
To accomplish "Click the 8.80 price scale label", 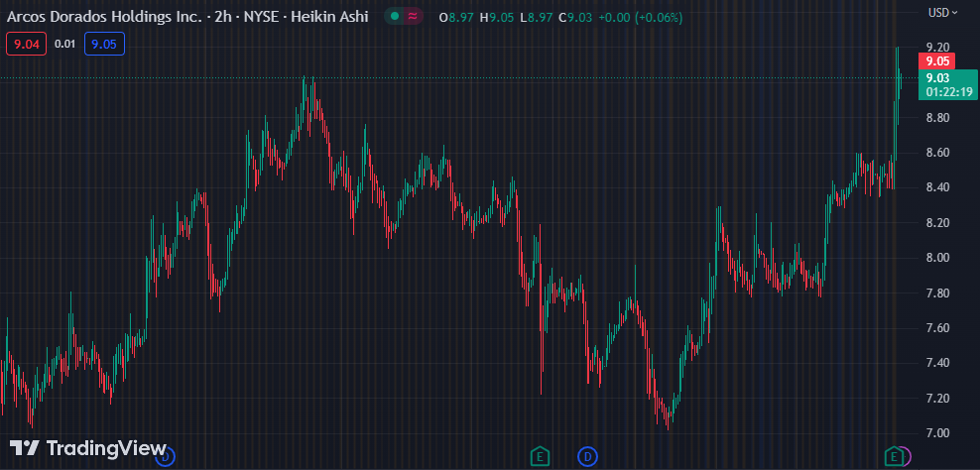I will [x=937, y=117].
